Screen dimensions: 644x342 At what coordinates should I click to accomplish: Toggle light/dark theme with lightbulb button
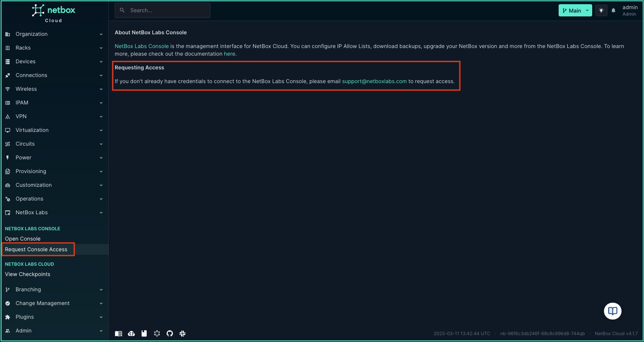tap(601, 11)
